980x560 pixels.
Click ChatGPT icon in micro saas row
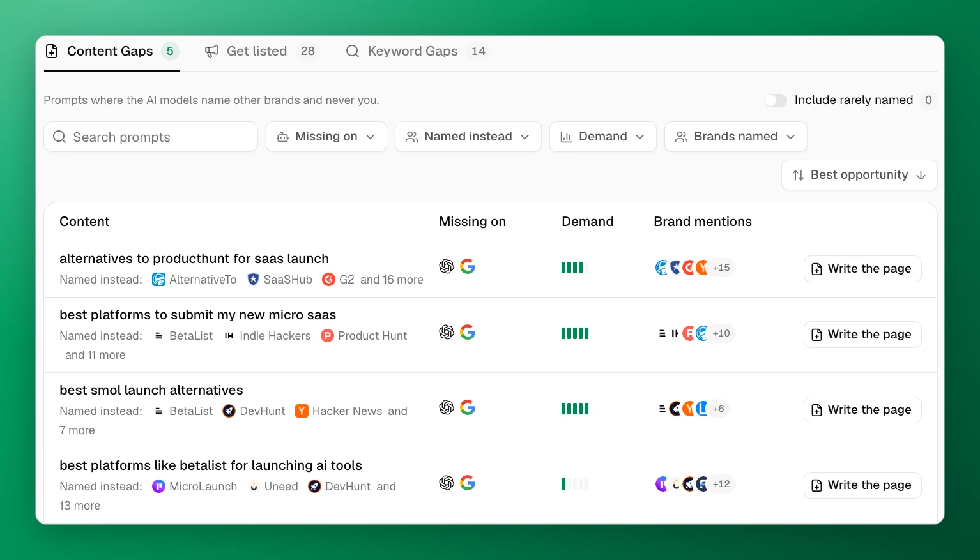(x=447, y=332)
